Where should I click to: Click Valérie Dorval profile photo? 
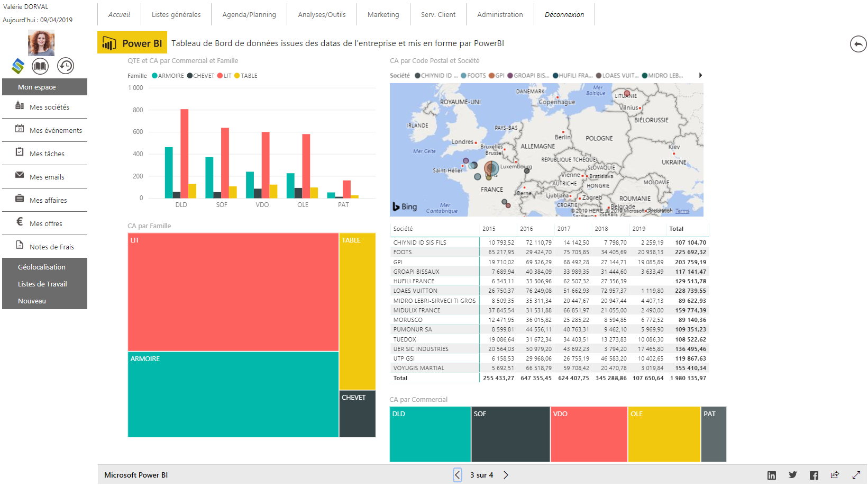pos(41,43)
